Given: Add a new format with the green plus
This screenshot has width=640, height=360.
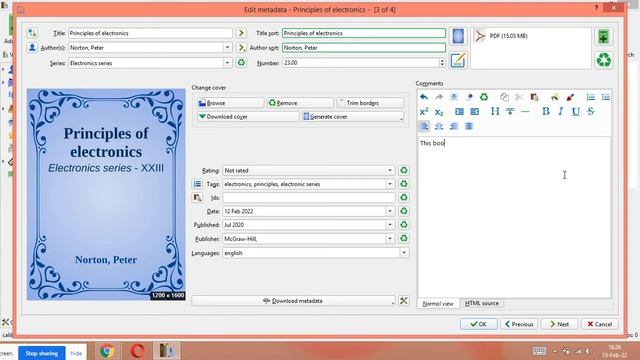Looking at the screenshot, I should pos(603,37).
